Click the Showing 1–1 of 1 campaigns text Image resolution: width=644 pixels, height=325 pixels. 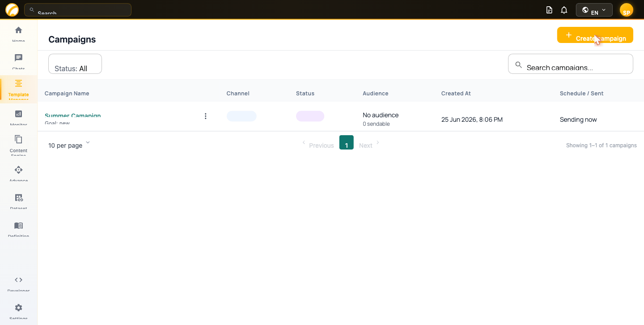click(x=602, y=145)
